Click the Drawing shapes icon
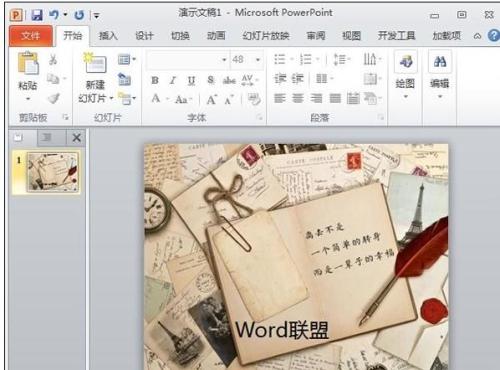This screenshot has width=500, height=370. pos(406,62)
